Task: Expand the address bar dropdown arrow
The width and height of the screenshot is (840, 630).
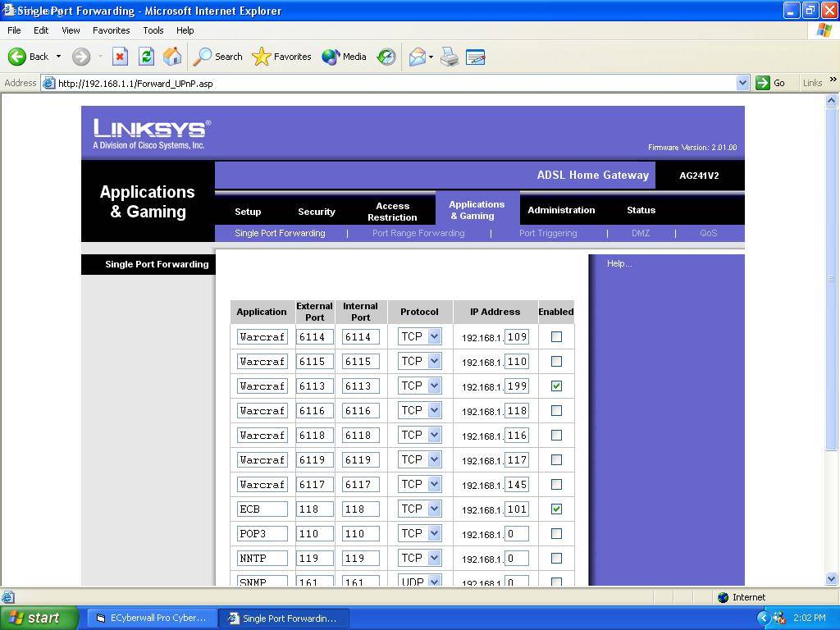Action: (742, 83)
